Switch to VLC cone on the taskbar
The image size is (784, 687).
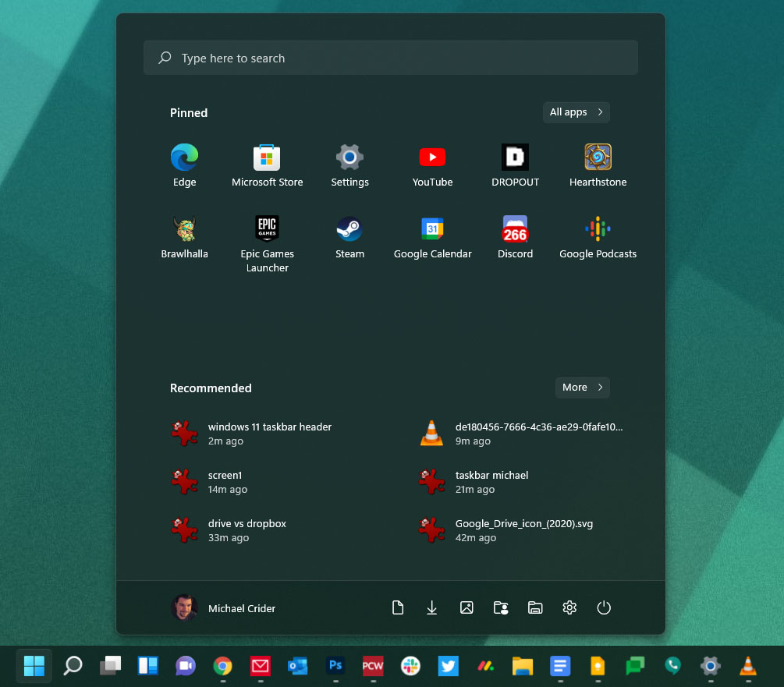point(748,666)
